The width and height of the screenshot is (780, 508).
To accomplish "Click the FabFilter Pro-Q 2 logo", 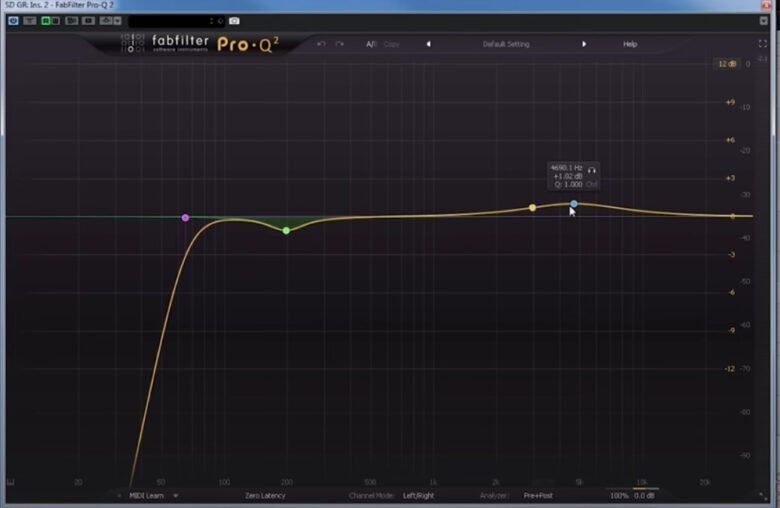I will coord(200,44).
